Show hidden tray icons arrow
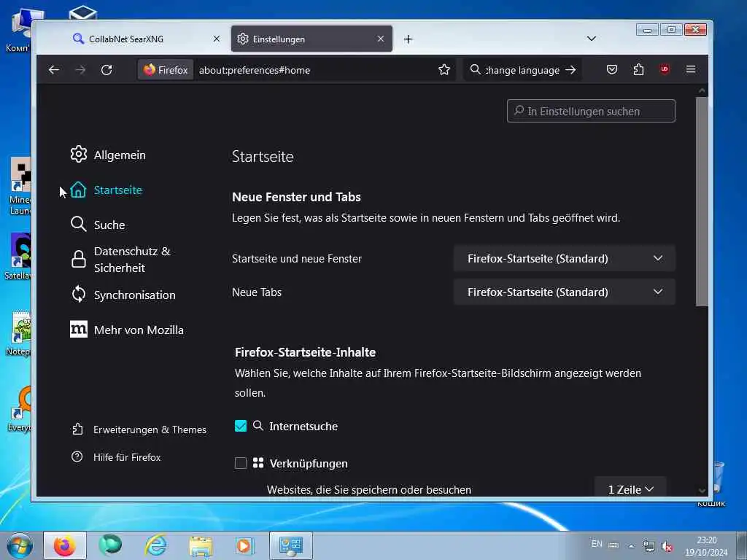Viewport: 747px width, 560px height. [x=631, y=546]
